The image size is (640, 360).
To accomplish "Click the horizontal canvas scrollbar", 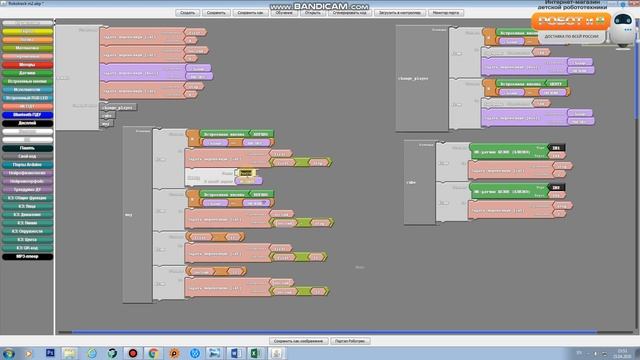I will tap(335, 332).
